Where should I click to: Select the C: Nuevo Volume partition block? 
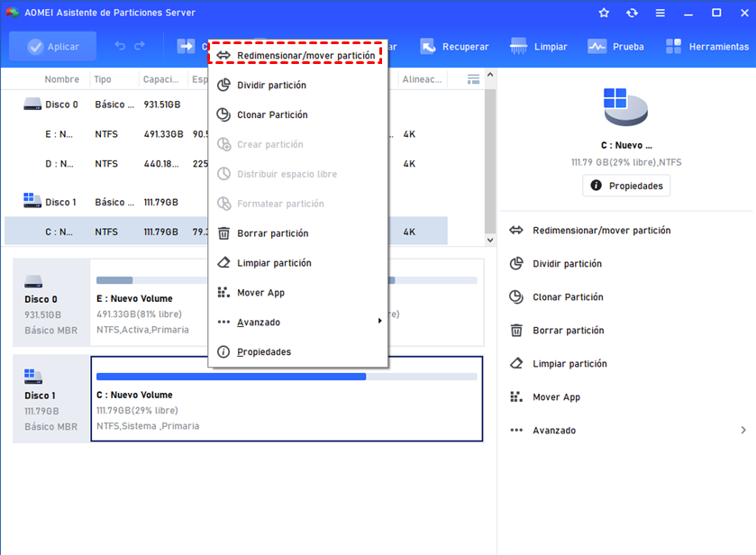tap(287, 399)
